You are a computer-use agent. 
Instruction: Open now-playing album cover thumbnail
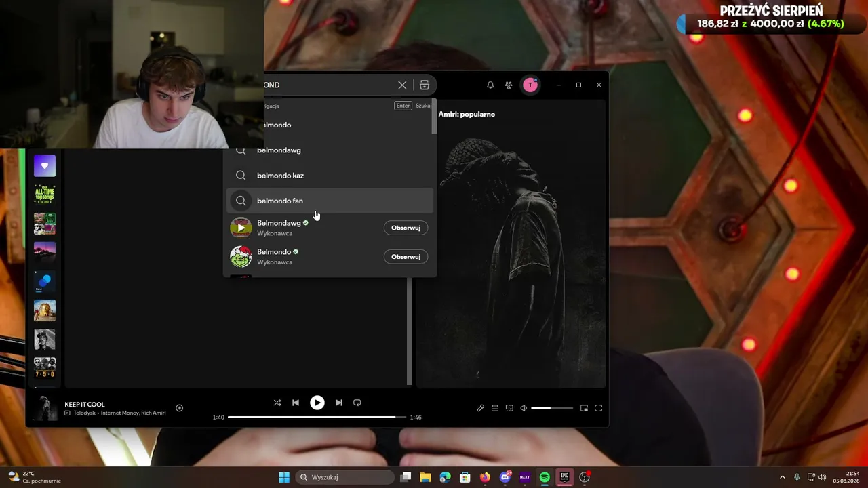pyautogui.click(x=45, y=408)
